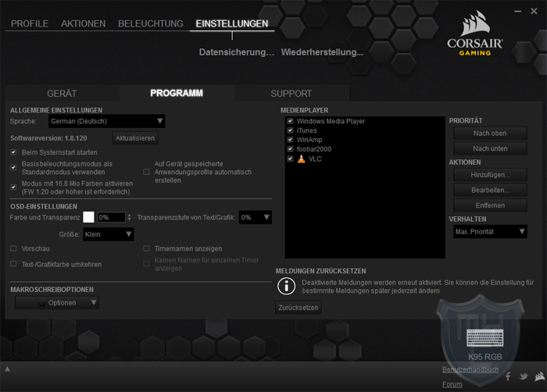Switch to the BELEUCHTUNG tab
The image size is (547, 392).
150,23
